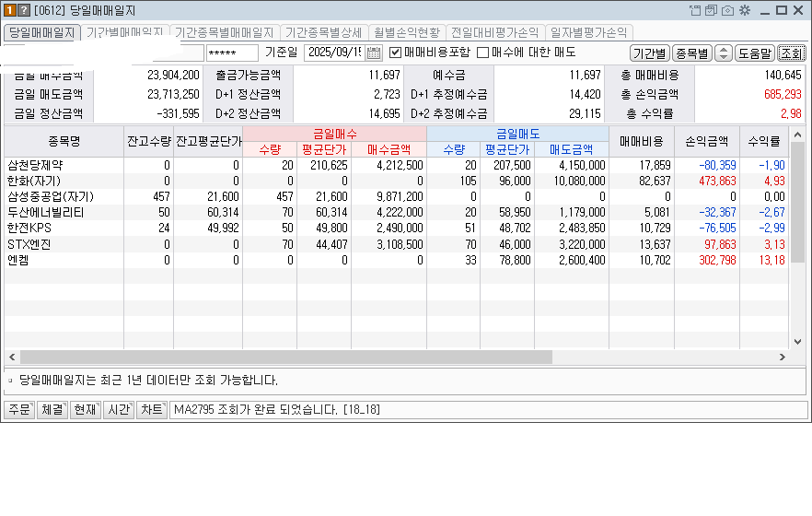Click the horizontal scrollbar right arrow
The height and width of the screenshot is (516, 812).
pyautogui.click(x=783, y=357)
